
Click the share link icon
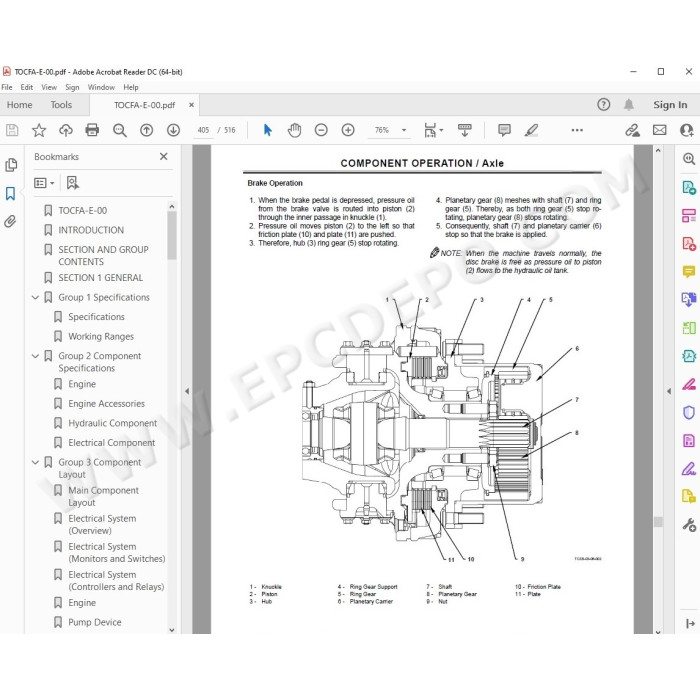632,130
